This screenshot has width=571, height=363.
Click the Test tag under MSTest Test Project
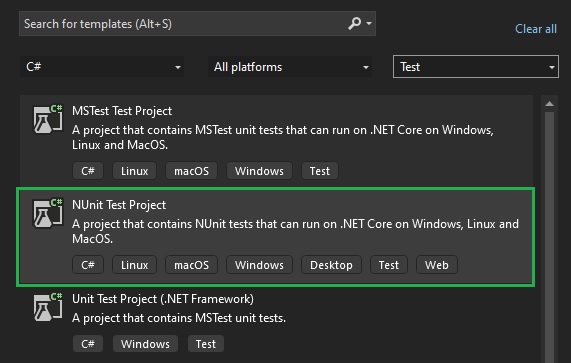[x=320, y=171]
